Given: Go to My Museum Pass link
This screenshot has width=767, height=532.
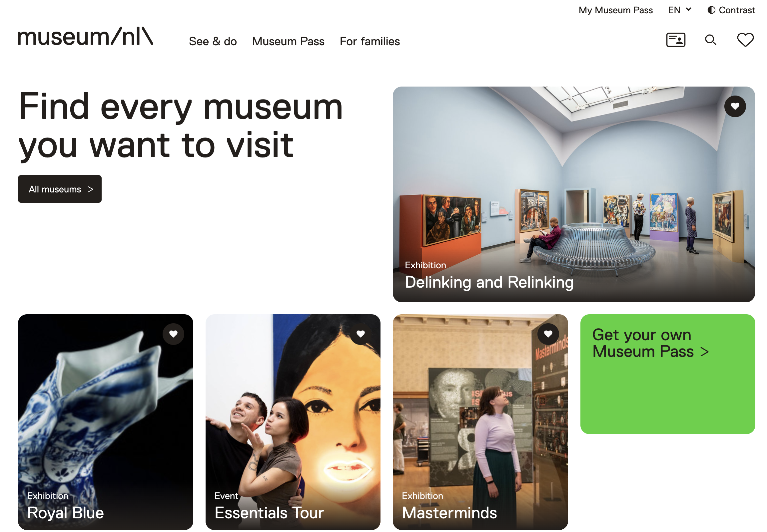Looking at the screenshot, I should (615, 10).
